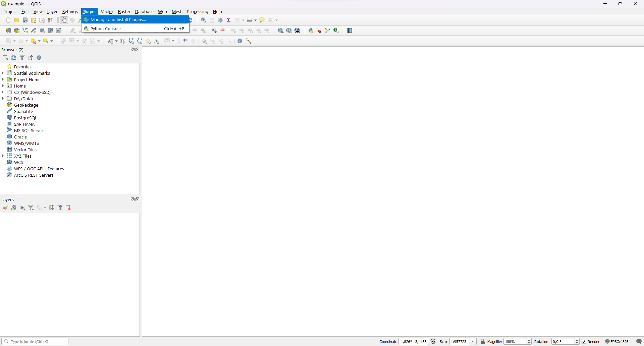Open Layer Styling brush in Layers panel
The image size is (644, 346).
pyautogui.click(x=5, y=208)
